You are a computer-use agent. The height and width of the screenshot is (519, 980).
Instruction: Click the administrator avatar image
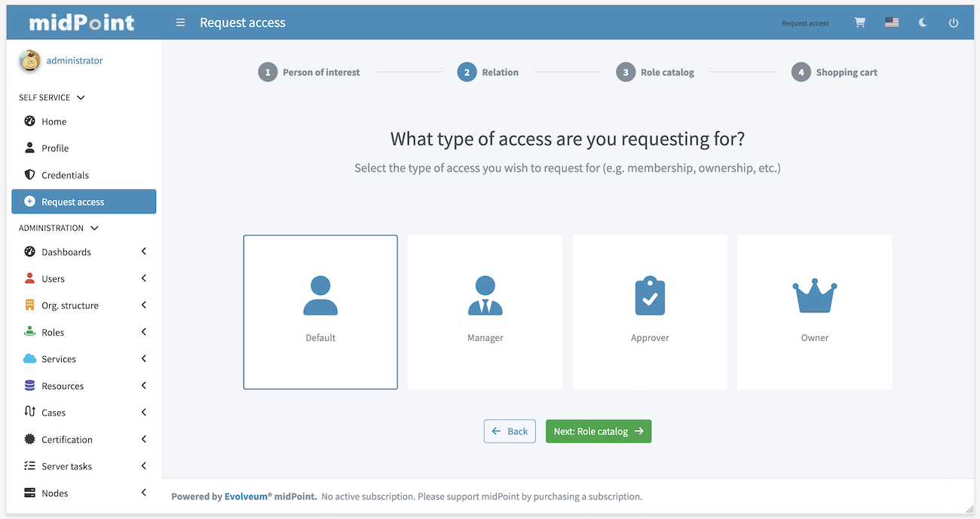30,61
